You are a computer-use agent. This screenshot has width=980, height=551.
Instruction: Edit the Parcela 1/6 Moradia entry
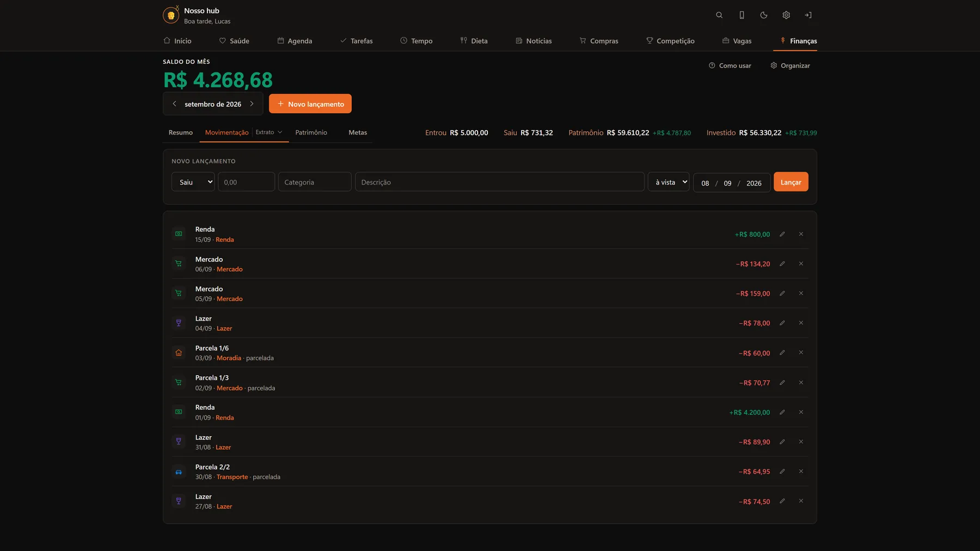(782, 353)
